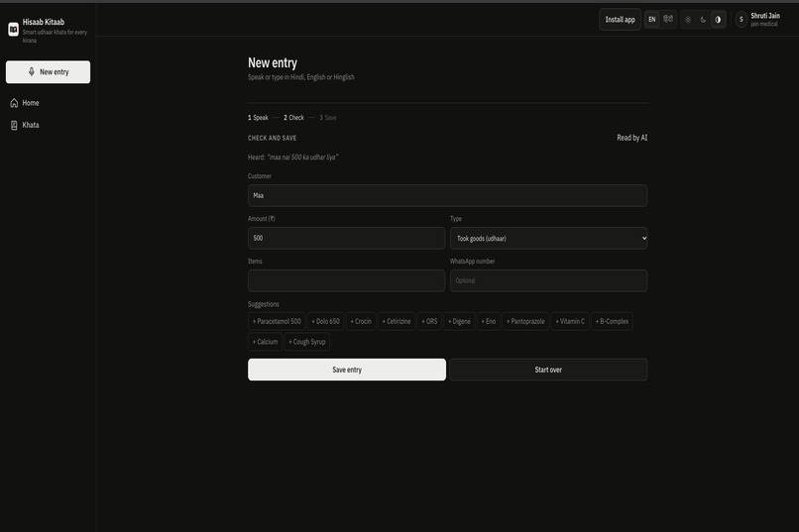This screenshot has height=532, width=799.
Task: Add the Crocin suggestion chip
Action: pos(361,321)
